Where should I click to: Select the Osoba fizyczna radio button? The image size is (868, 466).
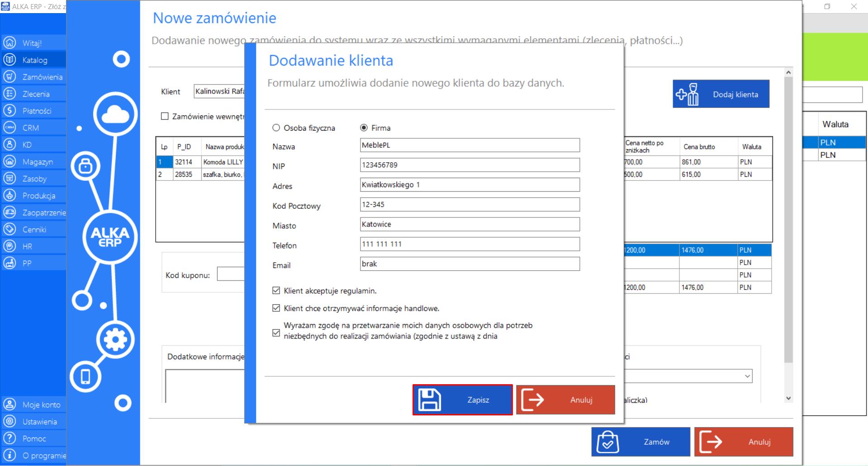click(276, 128)
